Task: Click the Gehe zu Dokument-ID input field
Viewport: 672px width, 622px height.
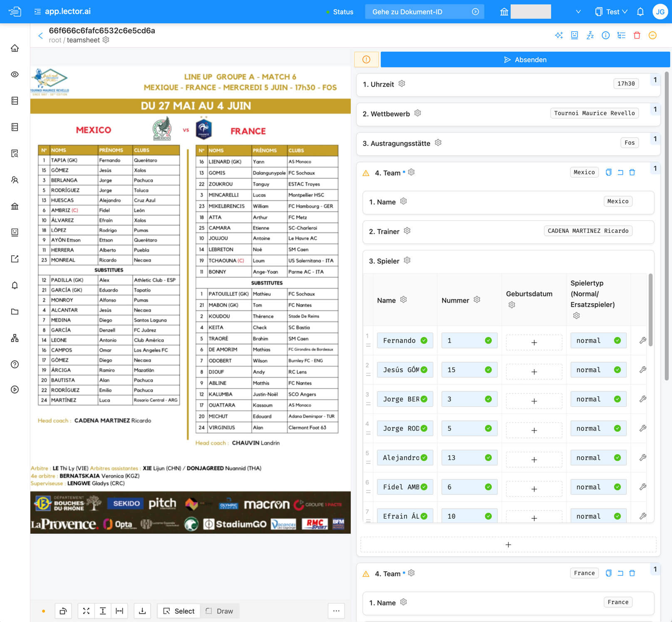Action: click(x=420, y=12)
